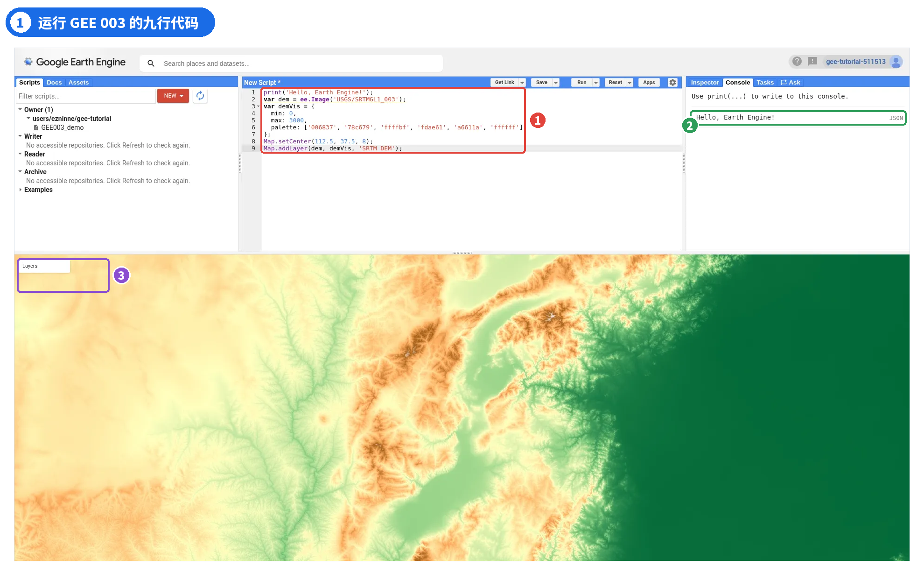Open the NEW dropdown button

[173, 96]
